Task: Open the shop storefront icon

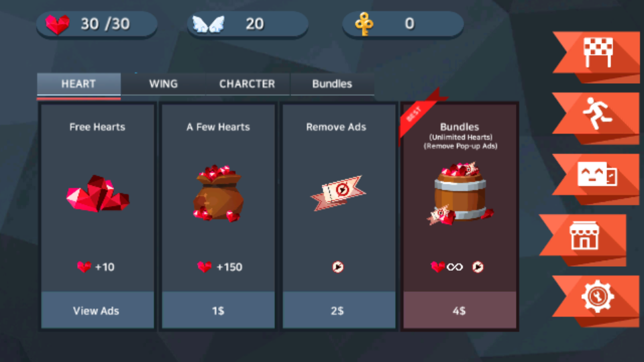Action: [x=584, y=235]
